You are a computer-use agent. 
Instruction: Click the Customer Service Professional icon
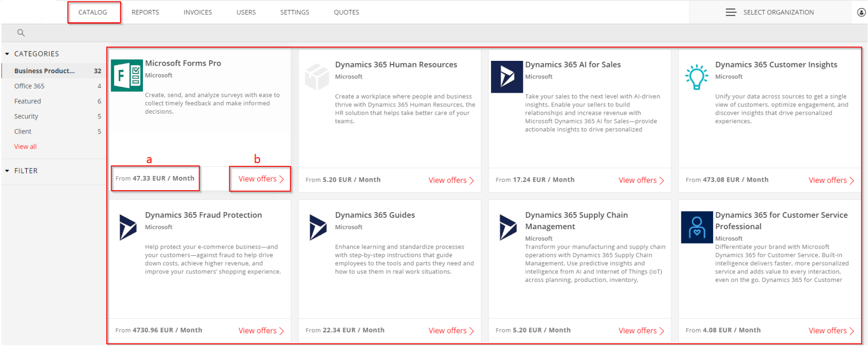(697, 227)
